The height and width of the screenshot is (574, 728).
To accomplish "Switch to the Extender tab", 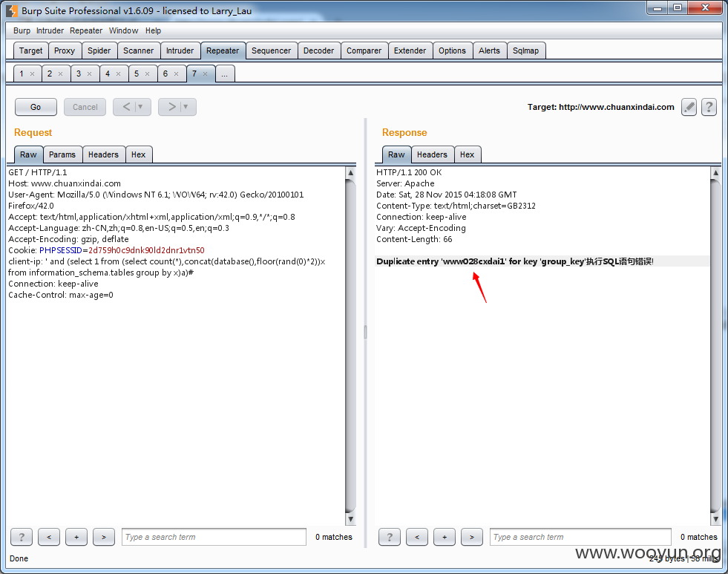I will [410, 50].
